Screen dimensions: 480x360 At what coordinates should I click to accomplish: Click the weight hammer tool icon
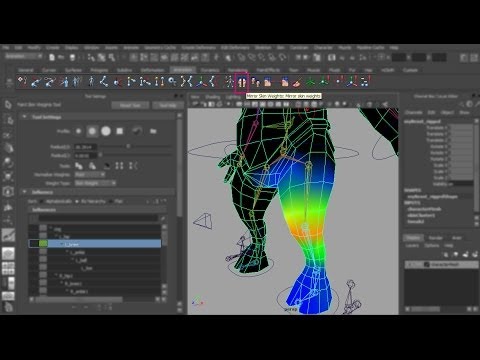107,166
